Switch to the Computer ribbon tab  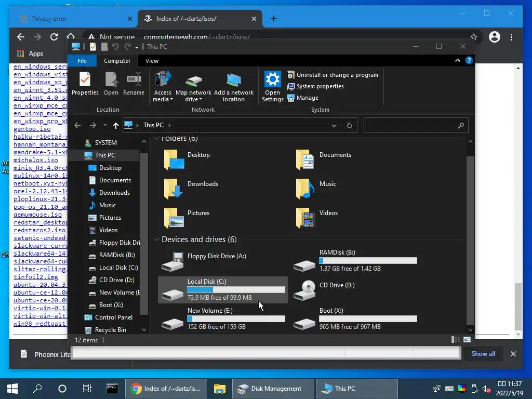pos(117,61)
